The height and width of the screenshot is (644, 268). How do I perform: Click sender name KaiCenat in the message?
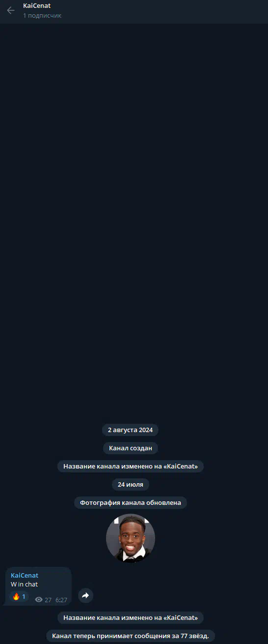25,576
